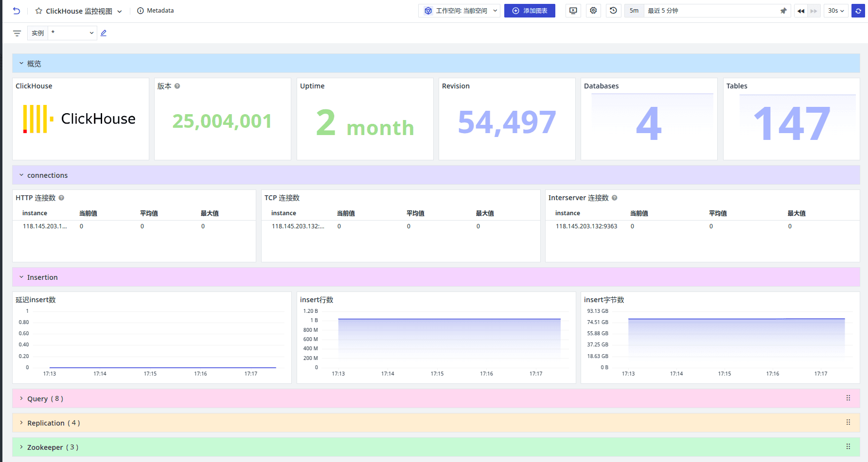Collapse the Insertion section
The height and width of the screenshot is (462, 868).
[x=21, y=277]
